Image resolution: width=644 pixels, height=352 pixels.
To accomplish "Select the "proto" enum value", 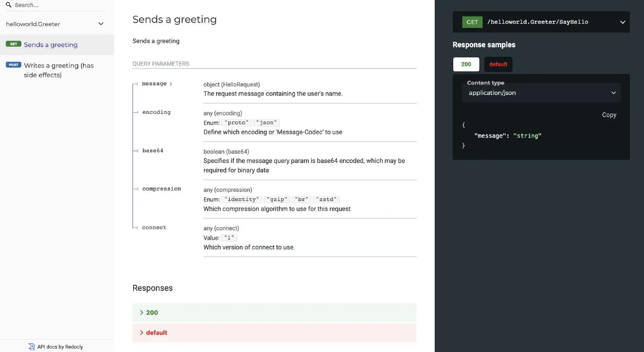I will 236,123.
